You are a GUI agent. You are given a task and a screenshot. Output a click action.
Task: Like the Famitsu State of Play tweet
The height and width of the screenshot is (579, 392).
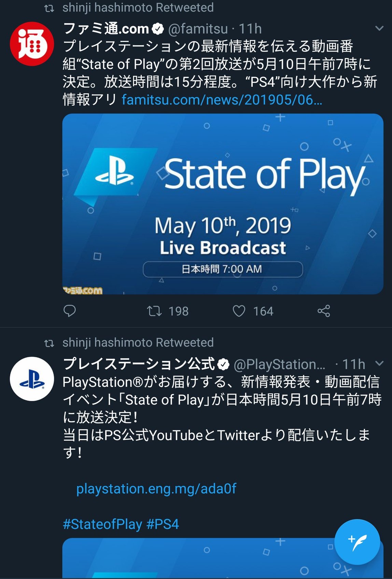239,311
